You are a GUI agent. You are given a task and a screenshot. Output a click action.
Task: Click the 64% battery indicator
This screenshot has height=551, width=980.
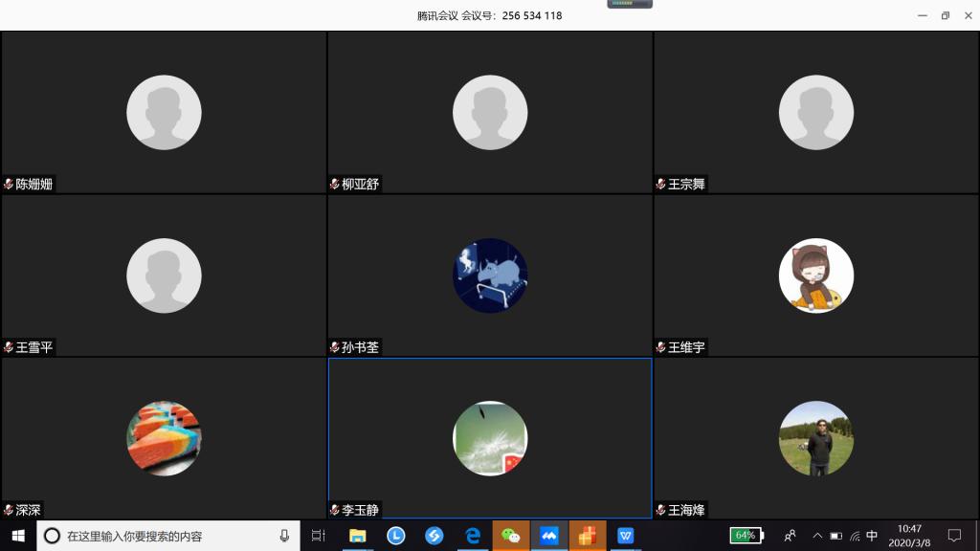click(x=746, y=536)
